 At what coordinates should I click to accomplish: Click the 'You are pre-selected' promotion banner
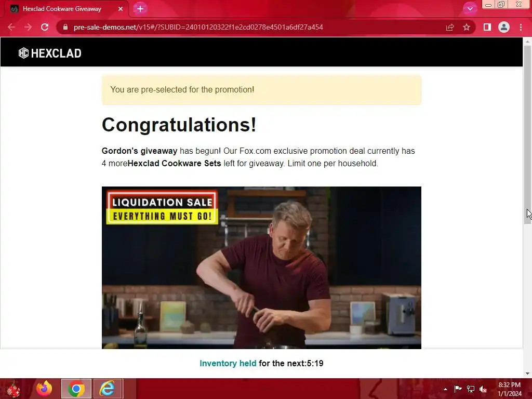coord(261,89)
